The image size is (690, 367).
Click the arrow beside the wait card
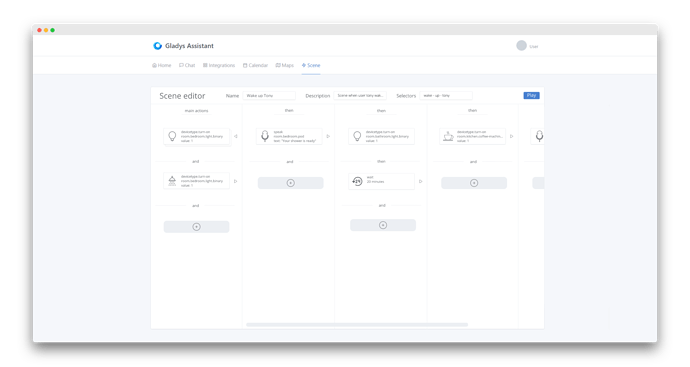point(421,181)
